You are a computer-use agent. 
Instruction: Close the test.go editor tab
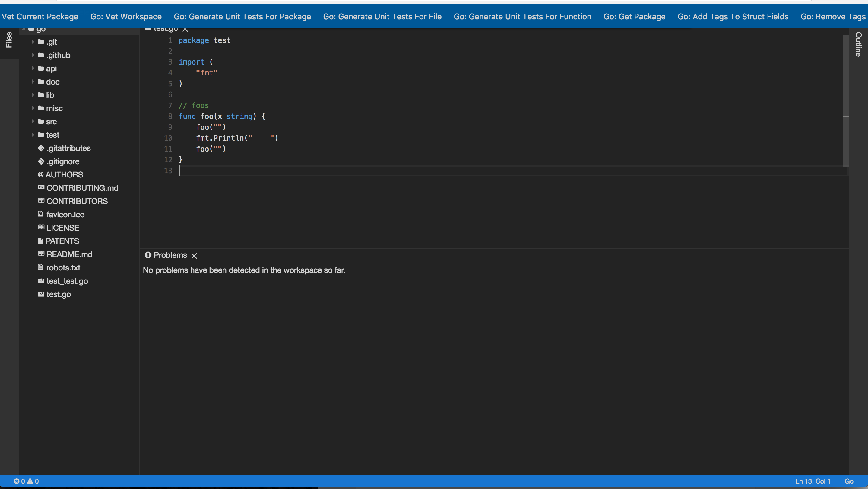tap(185, 29)
